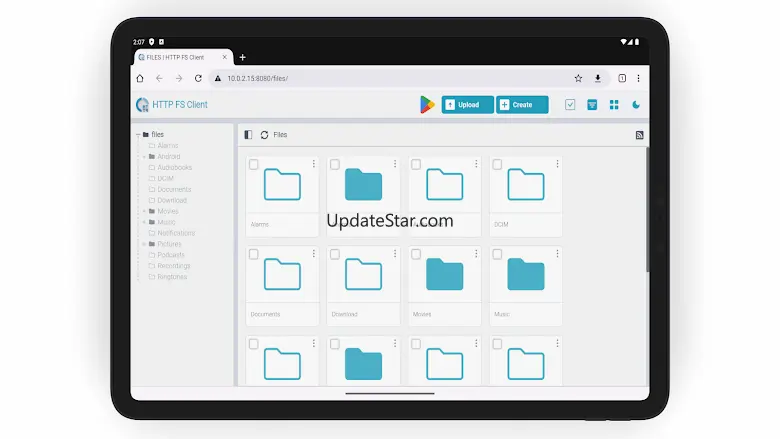
Task: Click the address bar URL field
Action: point(408,78)
